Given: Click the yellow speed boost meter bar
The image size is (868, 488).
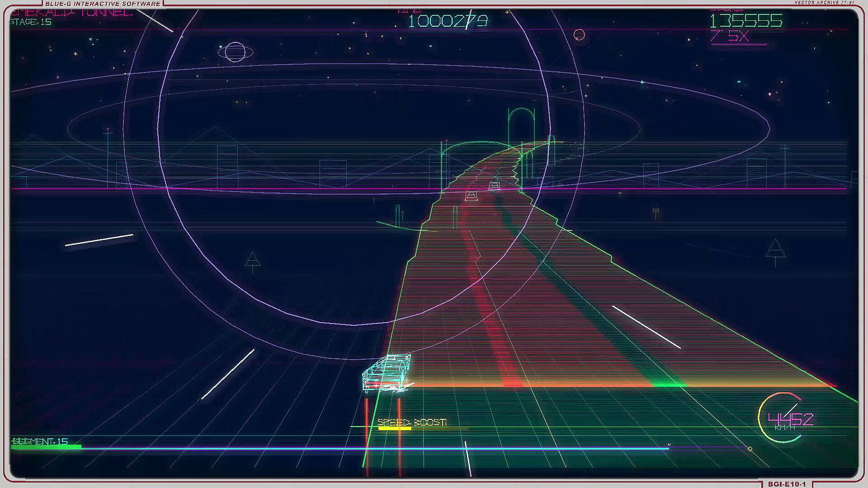Looking at the screenshot, I should coord(395,428).
